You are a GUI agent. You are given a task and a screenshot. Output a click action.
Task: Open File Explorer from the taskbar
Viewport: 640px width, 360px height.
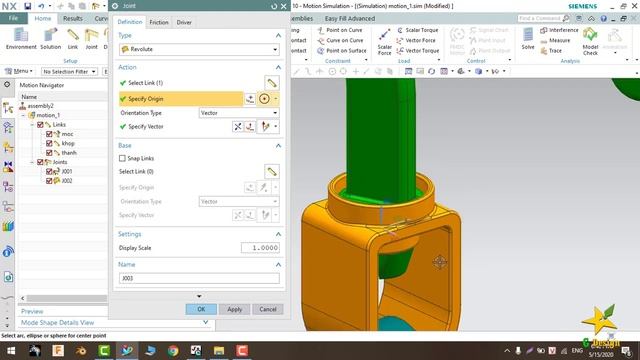point(219,351)
